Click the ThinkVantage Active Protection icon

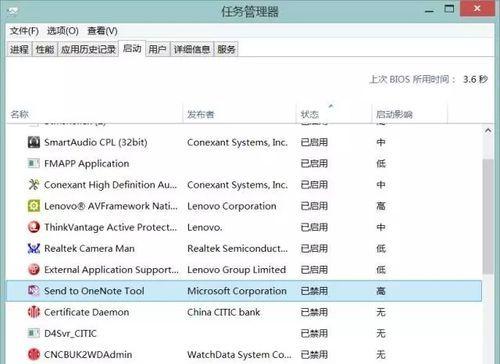click(34, 227)
